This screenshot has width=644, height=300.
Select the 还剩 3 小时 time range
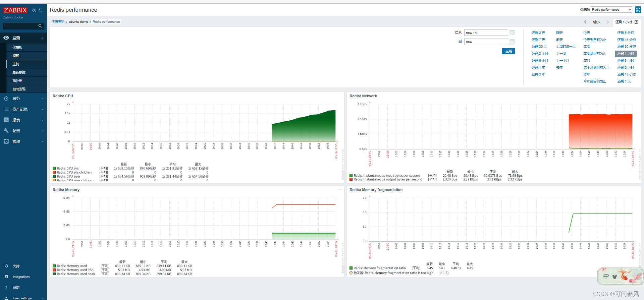(626, 61)
